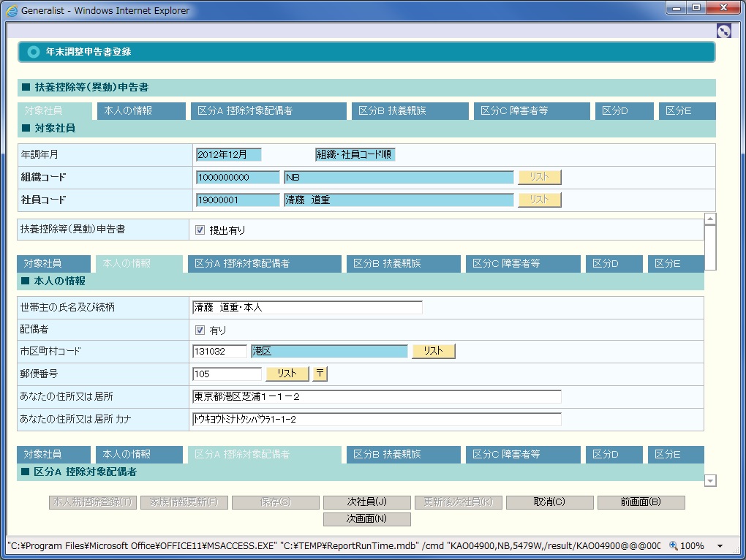Click the あなたの住所又は居所 address field
Image resolution: width=746 pixels, height=560 pixels.
[x=376, y=397]
